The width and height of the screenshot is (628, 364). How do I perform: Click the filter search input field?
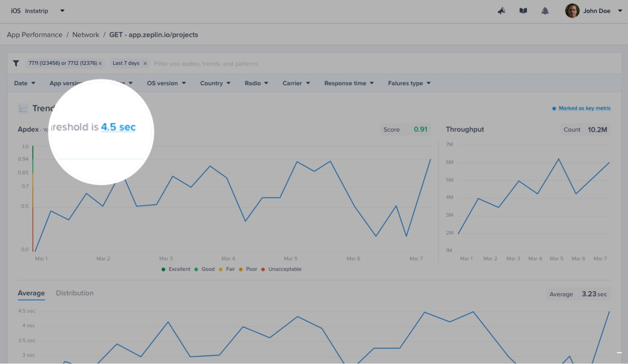pyautogui.click(x=286, y=64)
